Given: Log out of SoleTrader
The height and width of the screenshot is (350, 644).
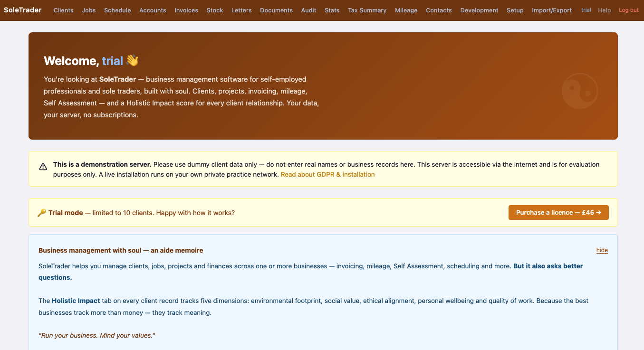Looking at the screenshot, I should pyautogui.click(x=629, y=10).
